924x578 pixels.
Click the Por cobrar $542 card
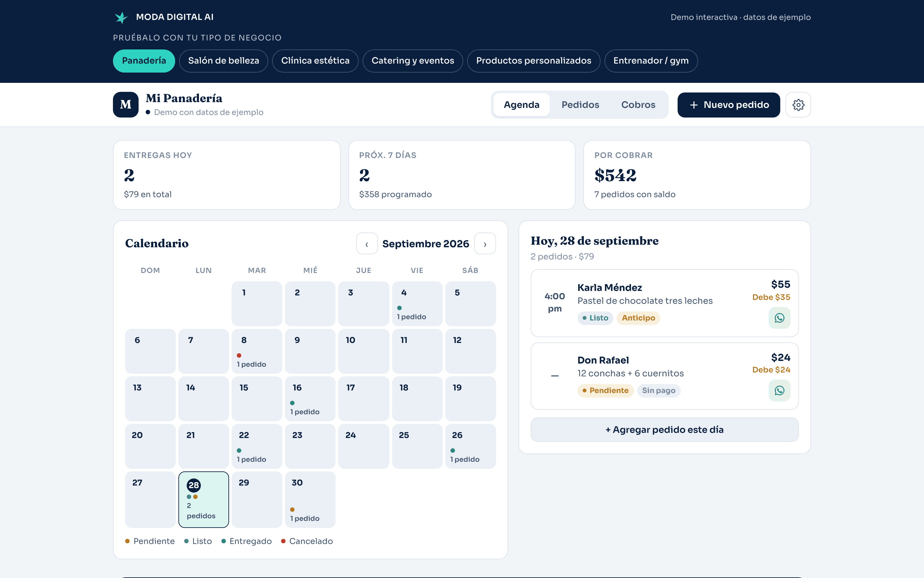pyautogui.click(x=697, y=175)
